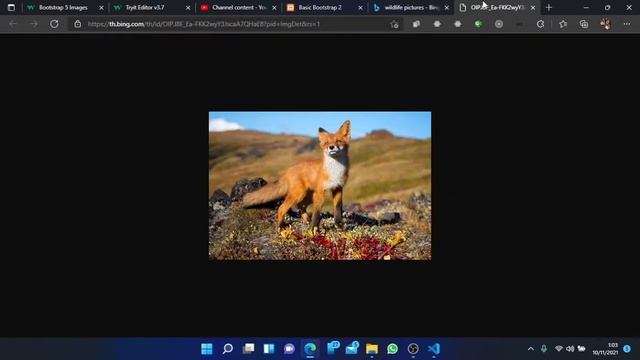Open Task View from taskbar
This screenshot has width=640, height=360.
(x=248, y=349)
